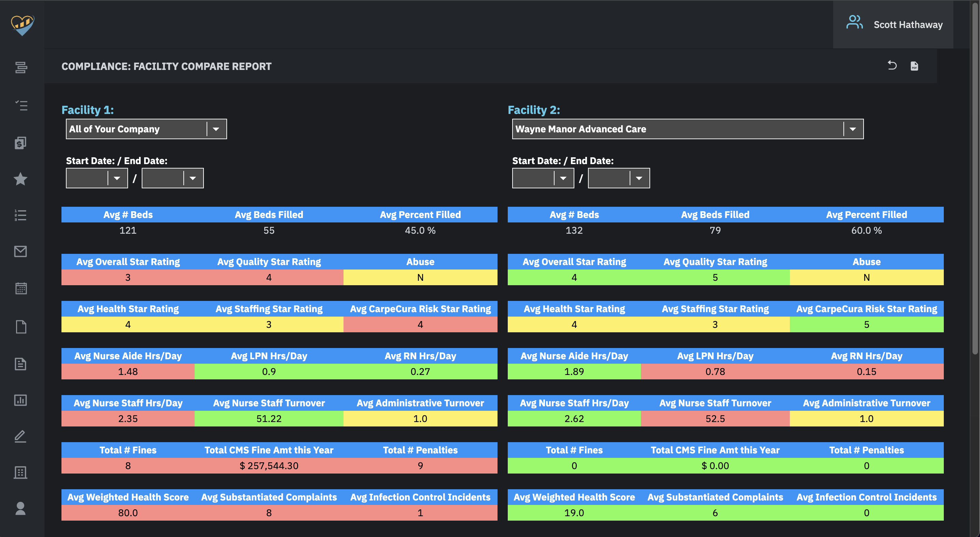This screenshot has width=980, height=537.
Task: Click the page vertical scrollbar
Action: coord(975,179)
